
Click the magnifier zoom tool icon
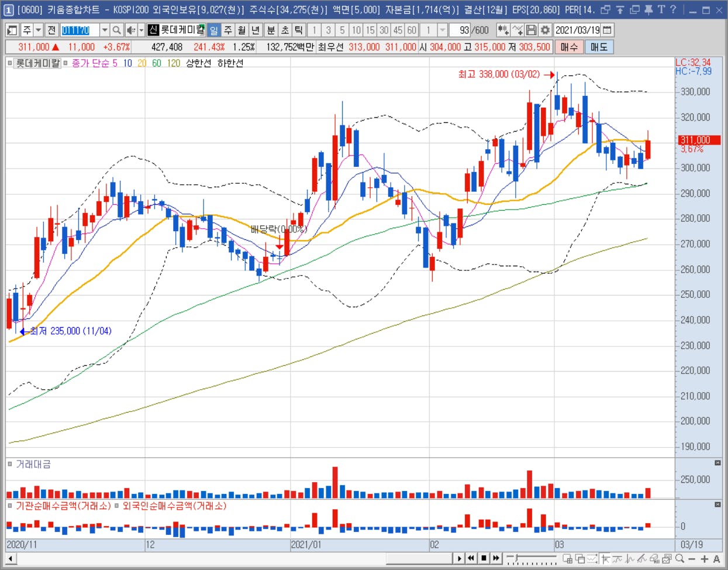click(679, 559)
